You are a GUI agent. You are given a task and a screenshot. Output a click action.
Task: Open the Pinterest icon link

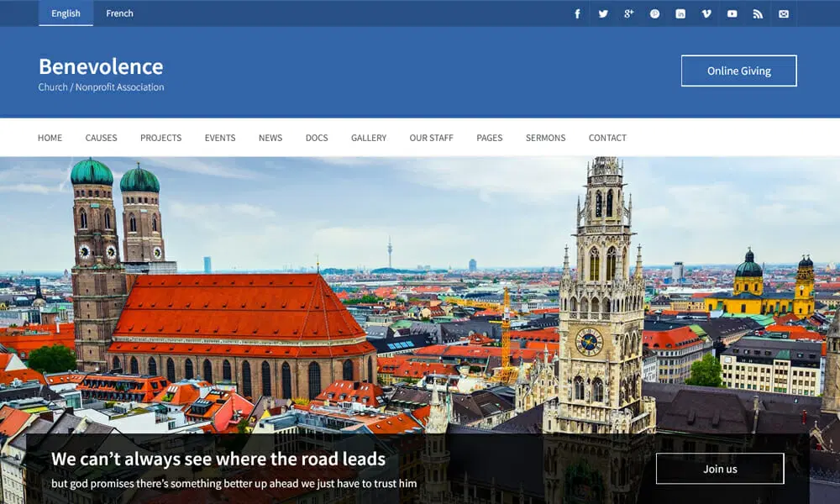click(654, 14)
